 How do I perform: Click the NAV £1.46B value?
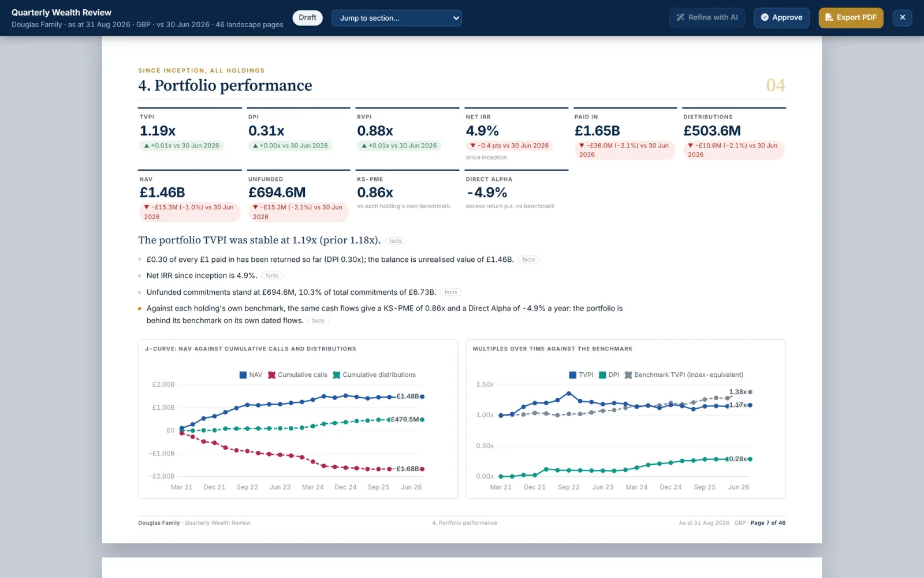[x=162, y=192]
